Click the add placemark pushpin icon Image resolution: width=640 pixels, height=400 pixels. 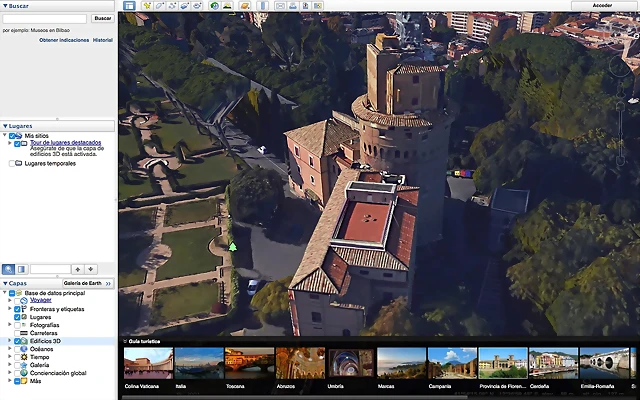(147, 6)
